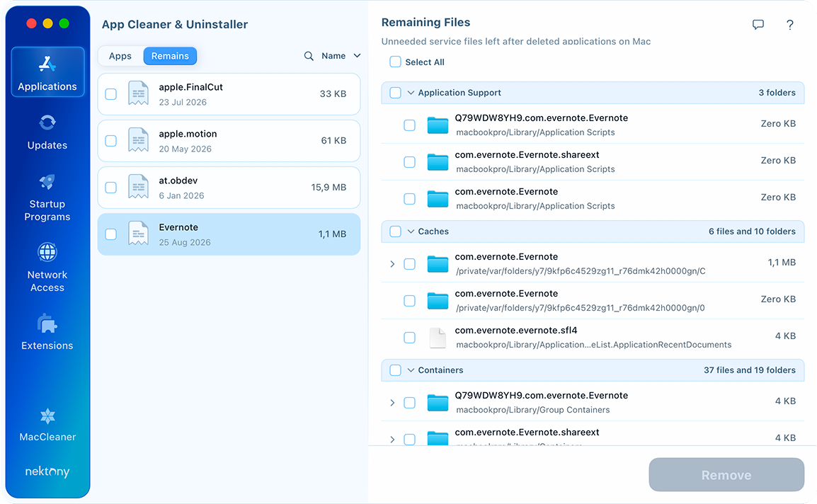Check the com.evernote.evernote.sfl4 checkbox

(409, 338)
